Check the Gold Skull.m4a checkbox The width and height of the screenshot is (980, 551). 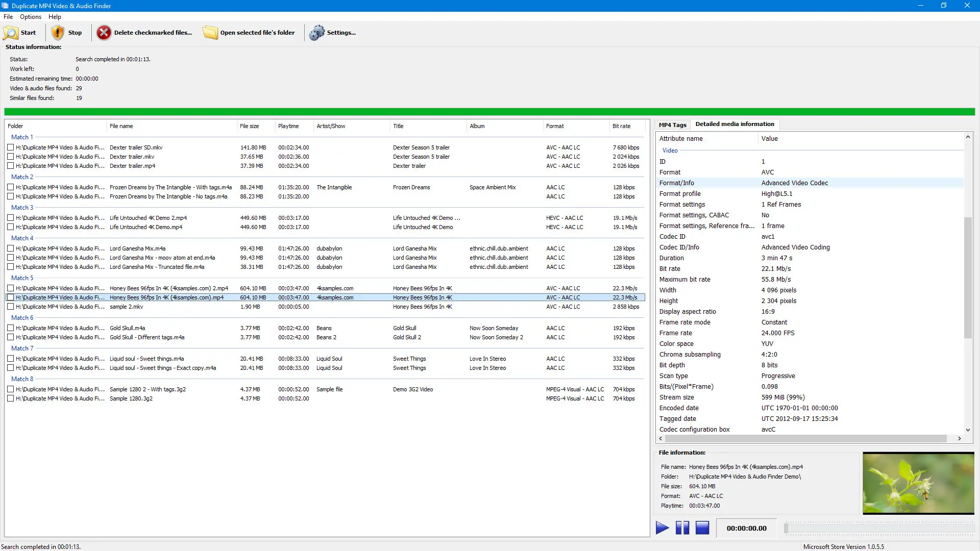pos(10,328)
